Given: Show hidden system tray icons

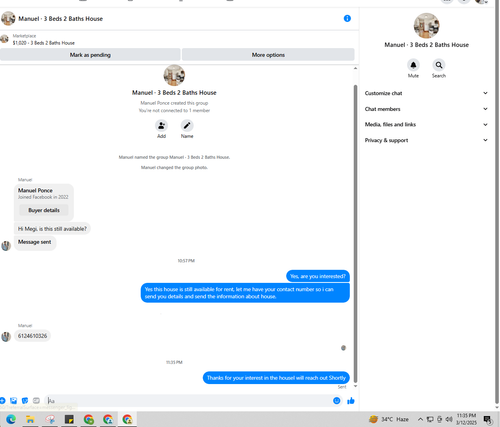Looking at the screenshot, I should pyautogui.click(x=420, y=419).
